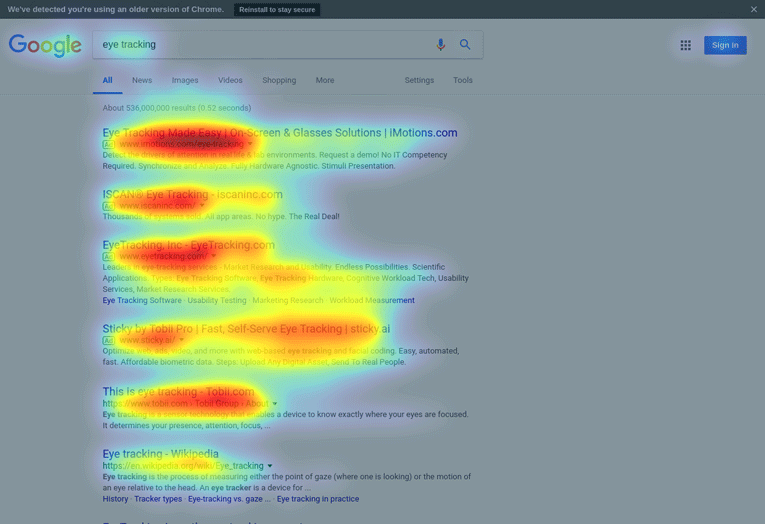Open the Settings menu
Viewport: 765px width, 524px height.
point(419,80)
